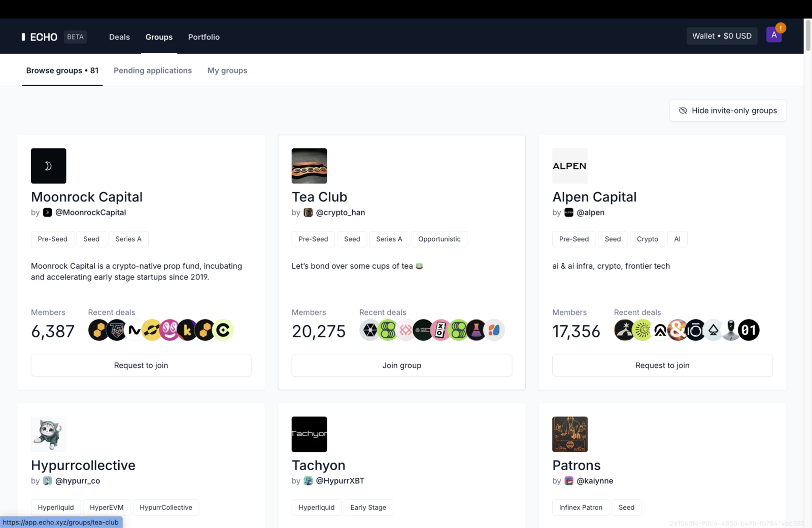This screenshot has width=812, height=528.
Task: Click the small avatar beside @kaiynne
Action: tap(569, 481)
